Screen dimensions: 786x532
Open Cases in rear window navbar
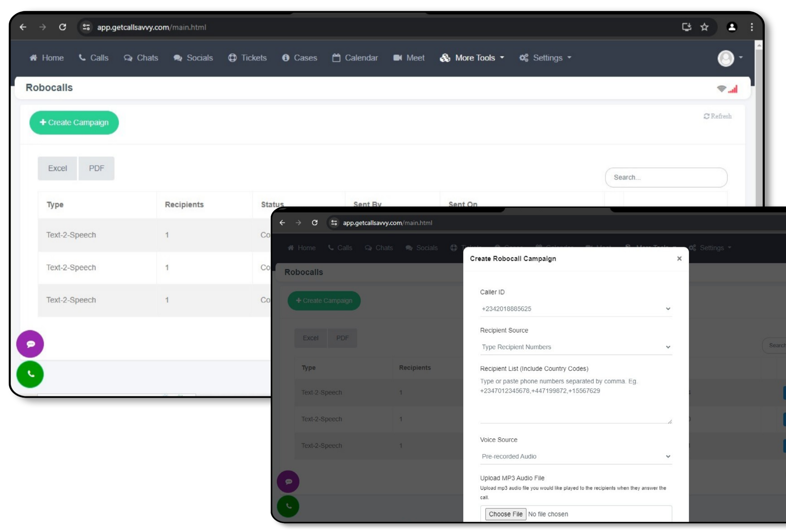click(x=300, y=58)
